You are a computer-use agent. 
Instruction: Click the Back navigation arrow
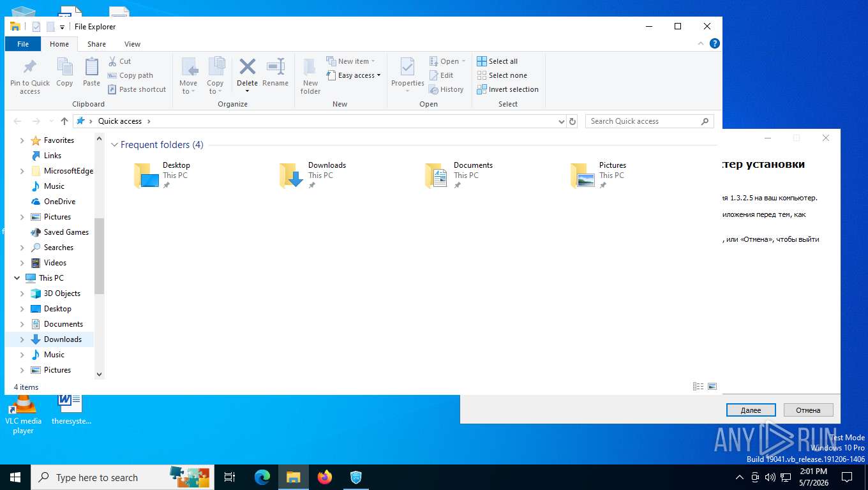18,121
